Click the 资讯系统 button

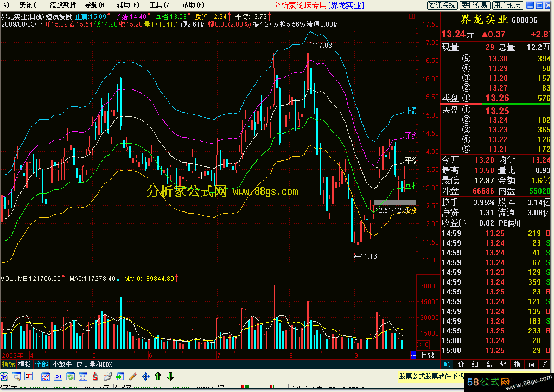(442, 5)
